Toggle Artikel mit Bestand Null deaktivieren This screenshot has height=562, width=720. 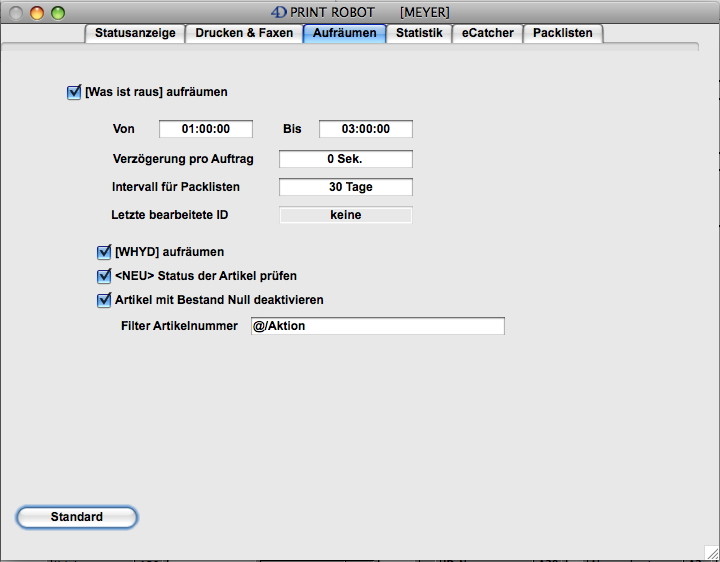tap(104, 300)
